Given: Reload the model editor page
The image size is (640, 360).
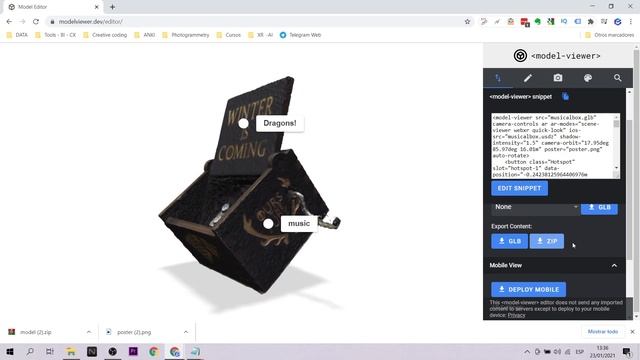Looking at the screenshot, I should 36,22.
